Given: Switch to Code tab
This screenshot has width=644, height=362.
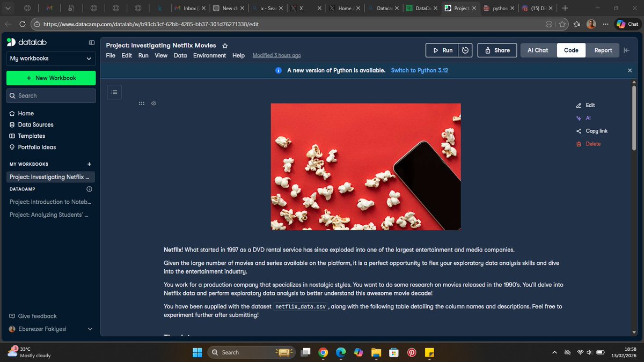Looking at the screenshot, I should click(571, 50).
